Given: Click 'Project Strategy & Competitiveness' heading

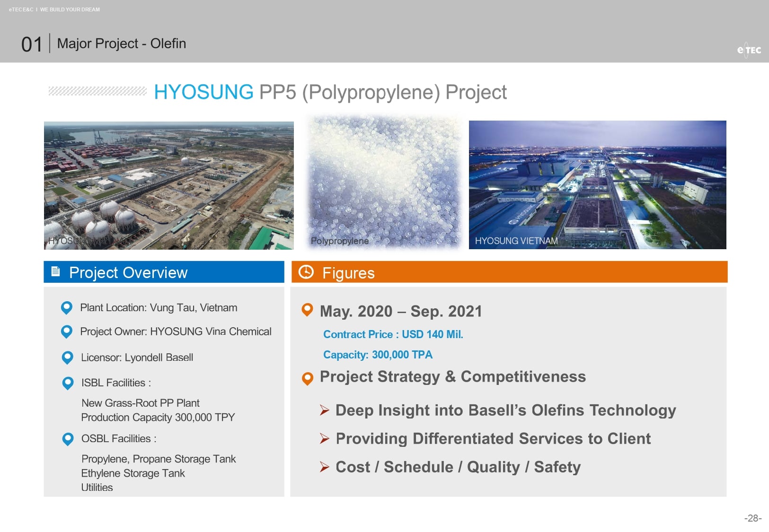Looking at the screenshot, I should coord(453,376).
